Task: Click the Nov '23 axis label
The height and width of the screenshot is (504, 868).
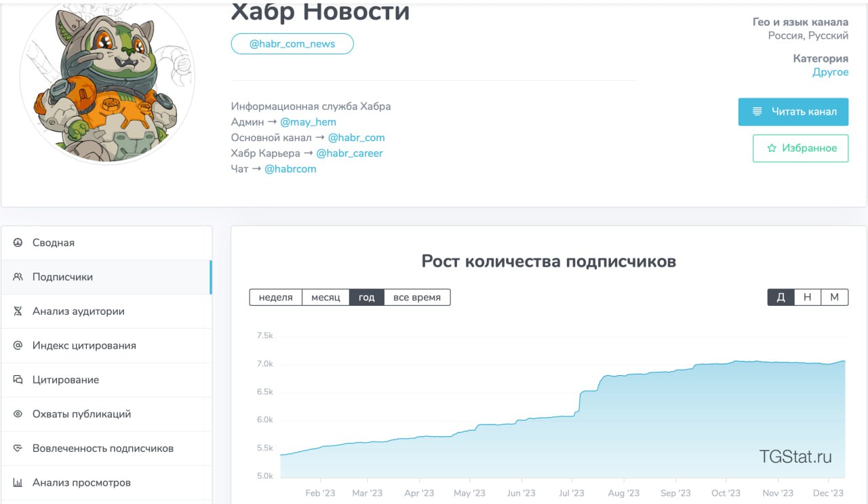Action: pyautogui.click(x=778, y=493)
